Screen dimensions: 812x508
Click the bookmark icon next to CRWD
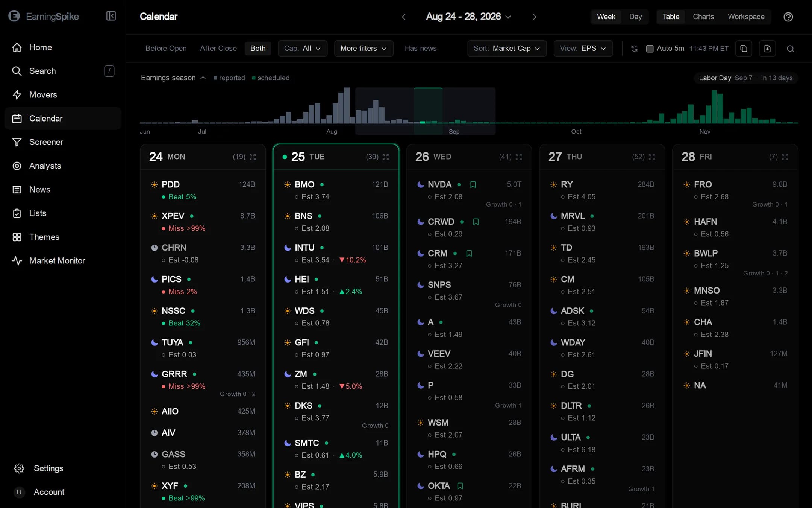coord(476,222)
